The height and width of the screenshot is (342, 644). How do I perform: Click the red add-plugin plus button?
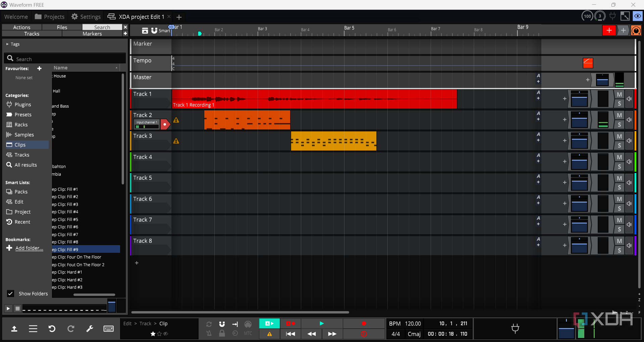click(x=609, y=31)
